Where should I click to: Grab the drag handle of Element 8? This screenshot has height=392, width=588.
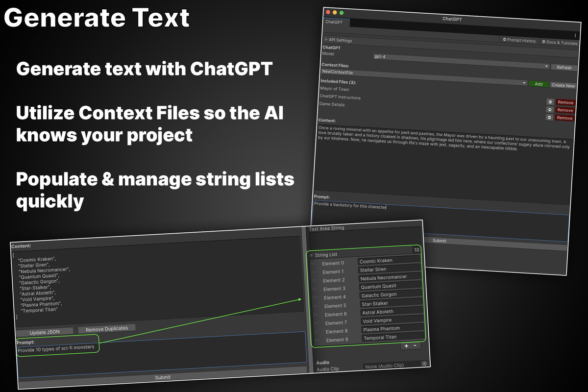[x=317, y=331]
